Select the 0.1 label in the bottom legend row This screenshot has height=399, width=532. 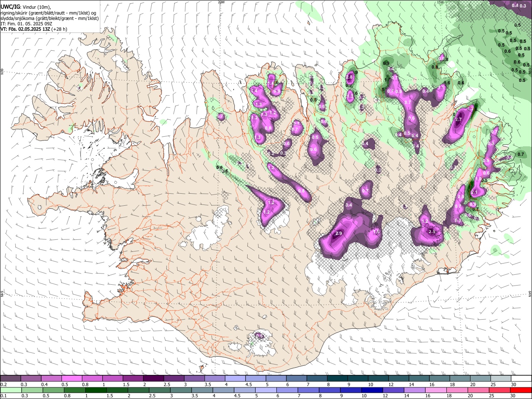(3, 396)
